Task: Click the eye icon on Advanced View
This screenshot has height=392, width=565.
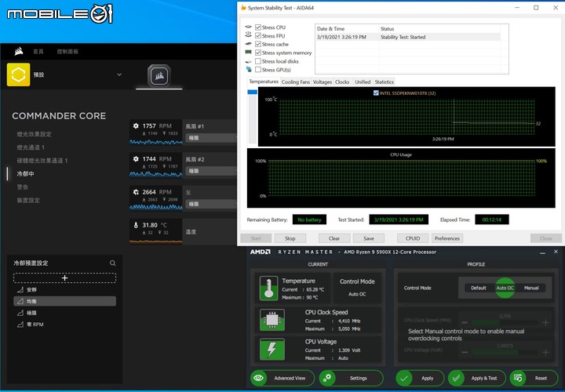Action: click(x=258, y=378)
